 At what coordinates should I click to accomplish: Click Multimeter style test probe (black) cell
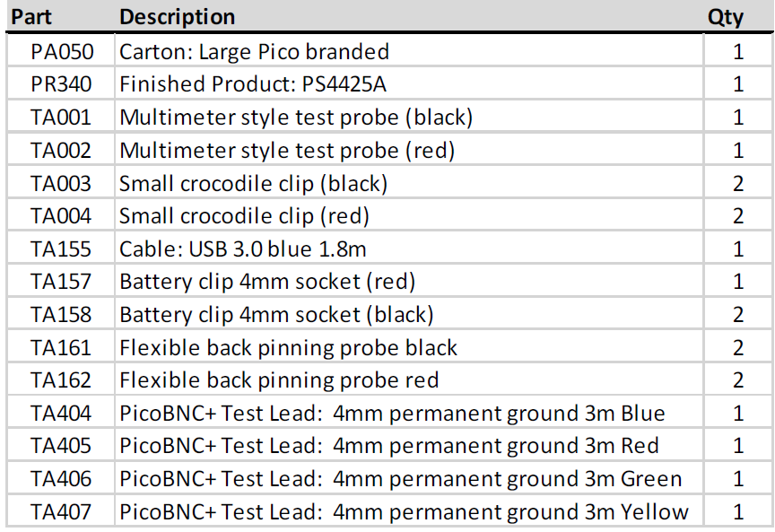point(409,117)
